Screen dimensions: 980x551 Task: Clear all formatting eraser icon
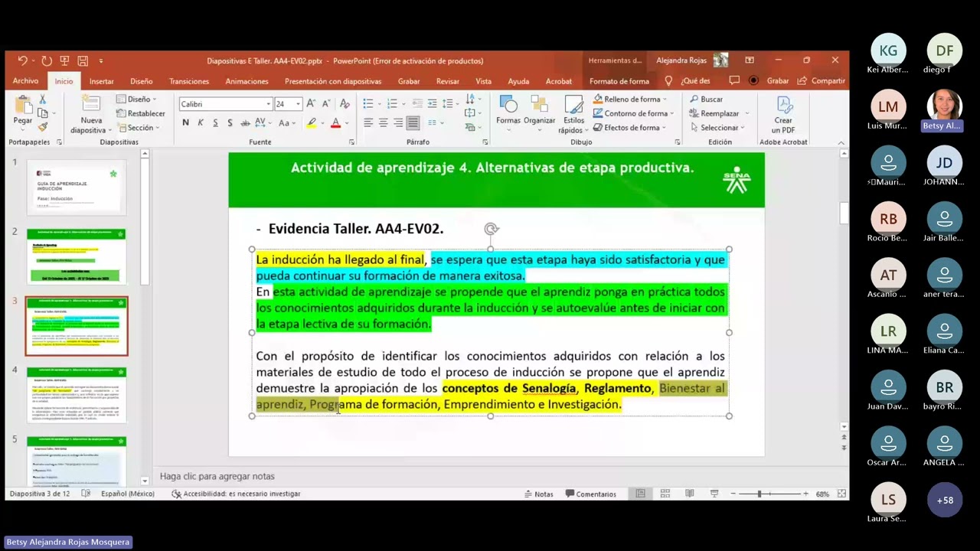tap(345, 103)
